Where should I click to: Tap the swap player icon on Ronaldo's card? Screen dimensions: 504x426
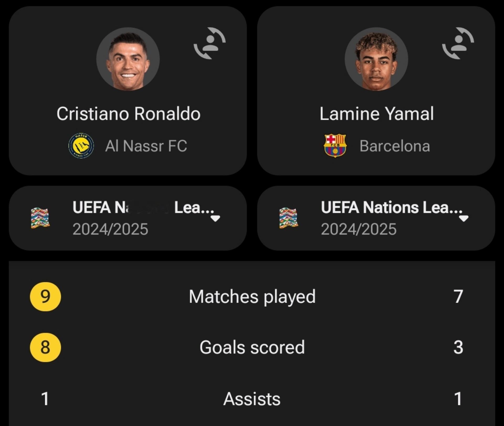tap(210, 43)
